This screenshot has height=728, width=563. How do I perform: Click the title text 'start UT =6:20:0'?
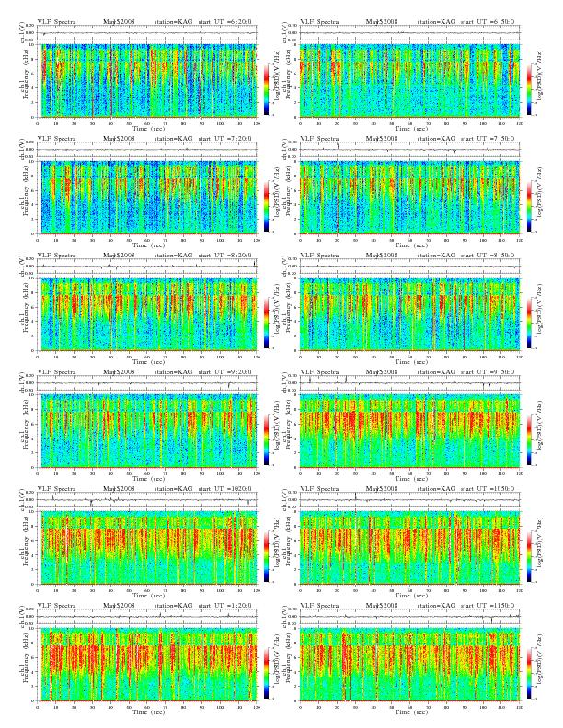pyautogui.click(x=224, y=21)
